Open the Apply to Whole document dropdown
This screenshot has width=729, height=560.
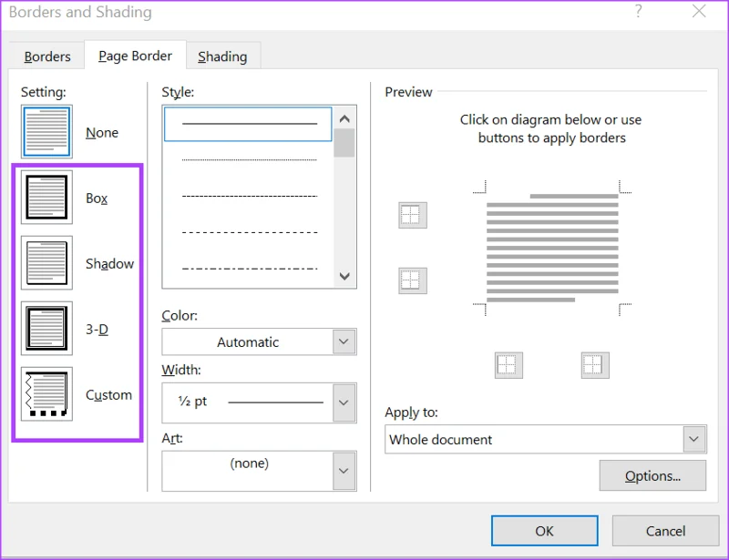tap(546, 439)
